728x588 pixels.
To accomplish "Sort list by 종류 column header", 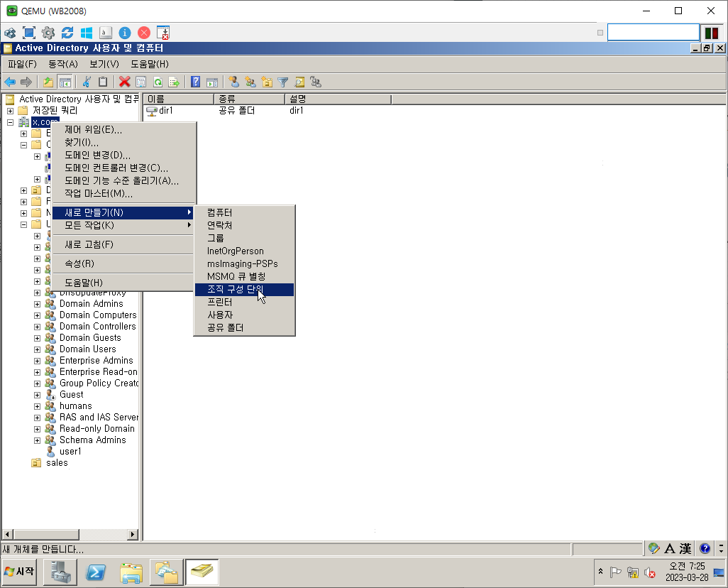I will pos(249,99).
